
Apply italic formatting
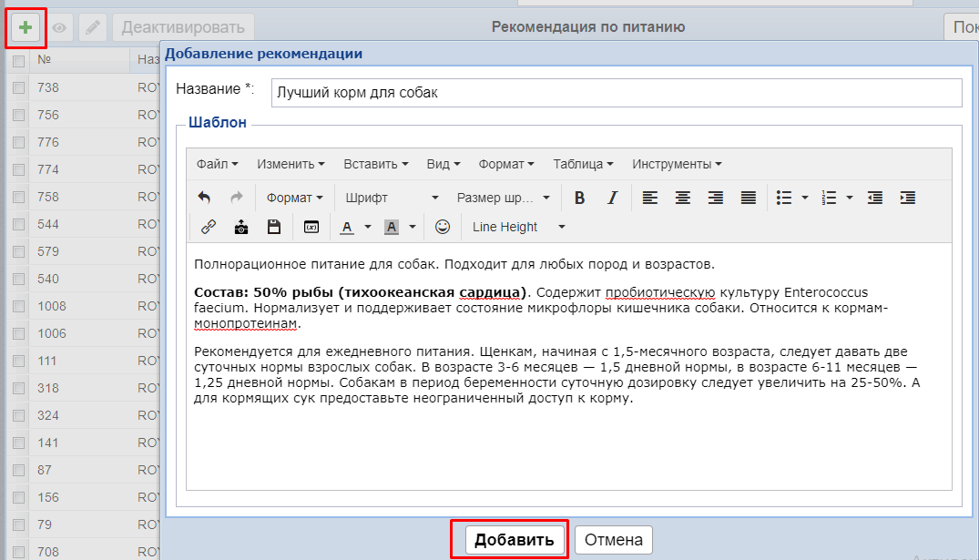(x=613, y=198)
